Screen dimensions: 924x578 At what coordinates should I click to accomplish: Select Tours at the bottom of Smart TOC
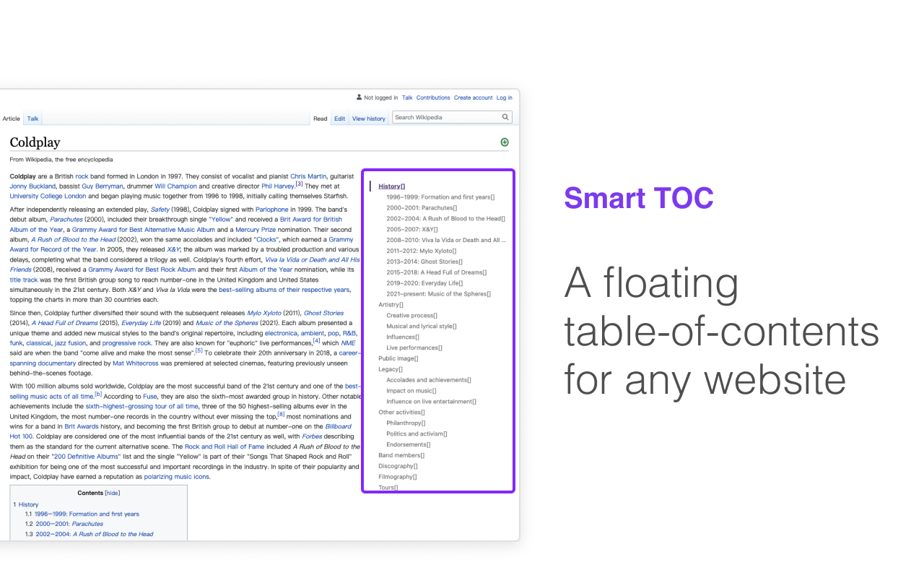pos(387,487)
